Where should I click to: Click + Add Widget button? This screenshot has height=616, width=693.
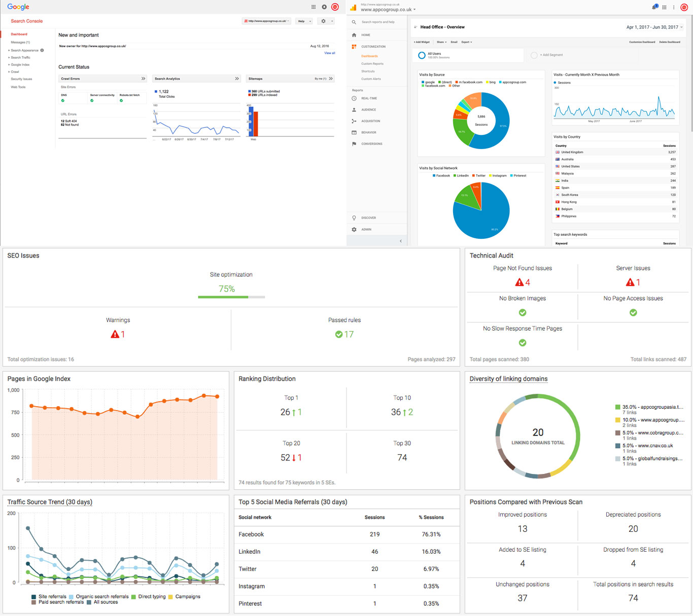422,42
